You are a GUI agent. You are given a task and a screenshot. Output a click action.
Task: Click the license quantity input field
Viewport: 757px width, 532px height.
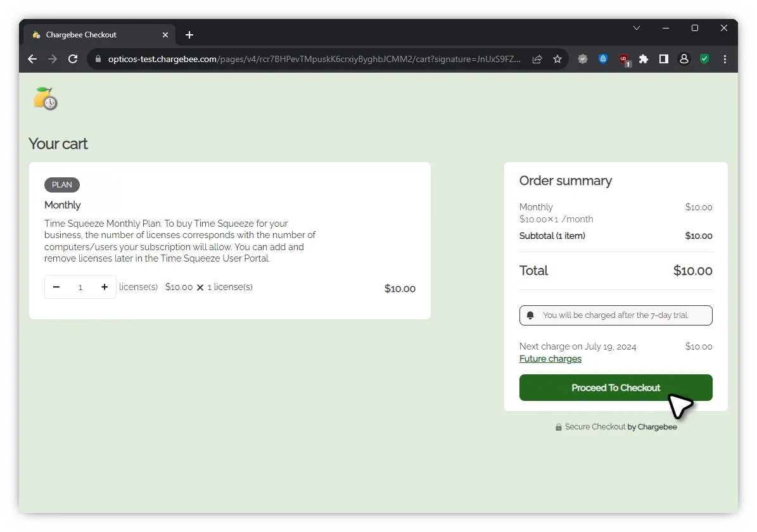[80, 287]
